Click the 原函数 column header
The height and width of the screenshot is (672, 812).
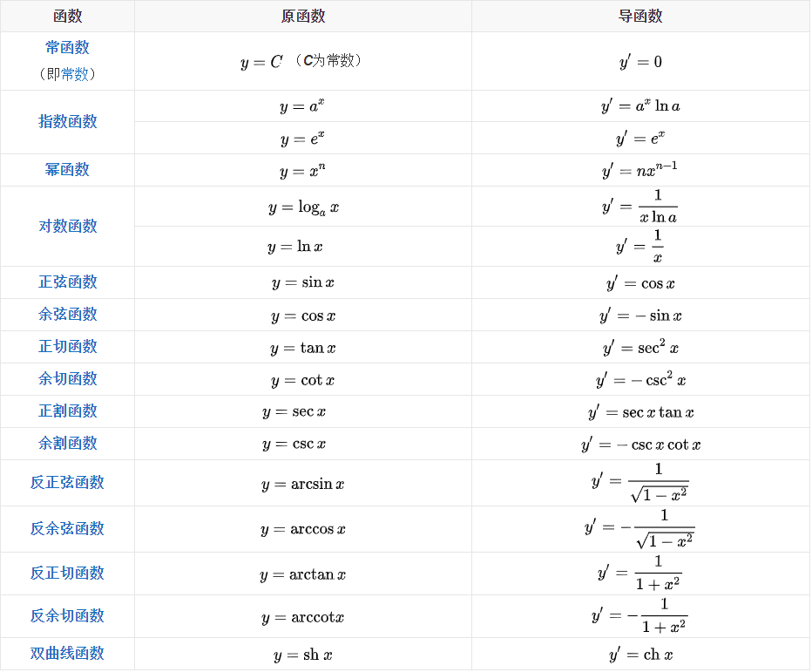[303, 16]
